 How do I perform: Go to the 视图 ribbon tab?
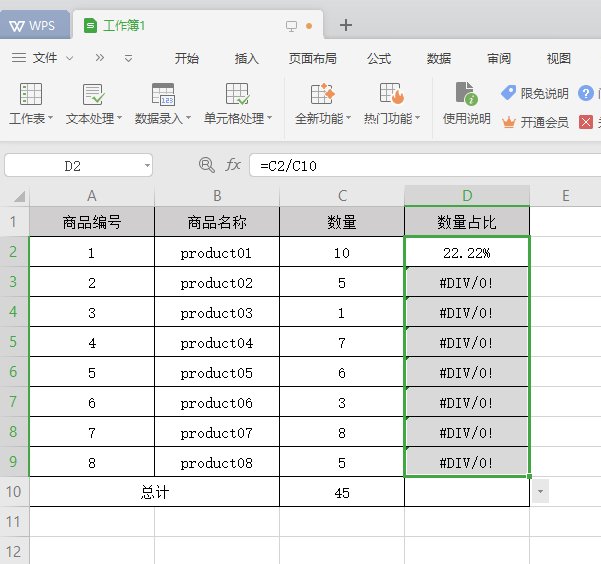point(558,58)
